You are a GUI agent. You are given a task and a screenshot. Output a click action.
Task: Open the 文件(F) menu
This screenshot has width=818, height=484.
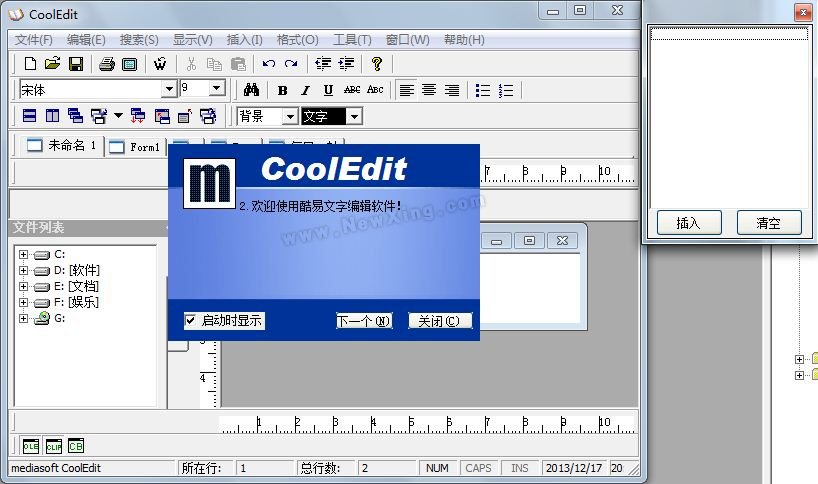point(33,40)
